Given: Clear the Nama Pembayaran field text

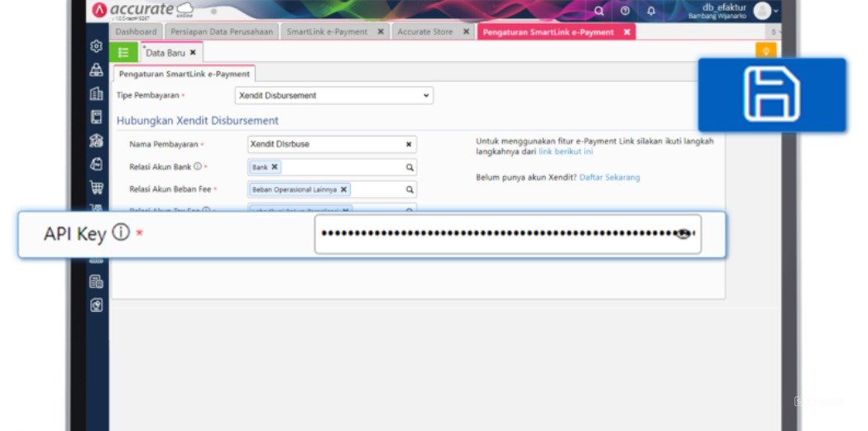Looking at the screenshot, I should 409,145.
